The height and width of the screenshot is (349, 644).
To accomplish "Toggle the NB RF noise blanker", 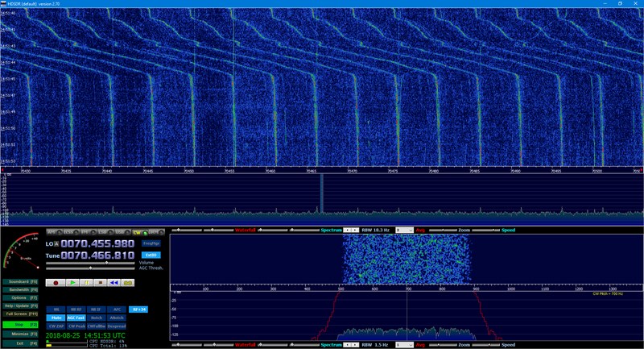I will pyautogui.click(x=76, y=310).
